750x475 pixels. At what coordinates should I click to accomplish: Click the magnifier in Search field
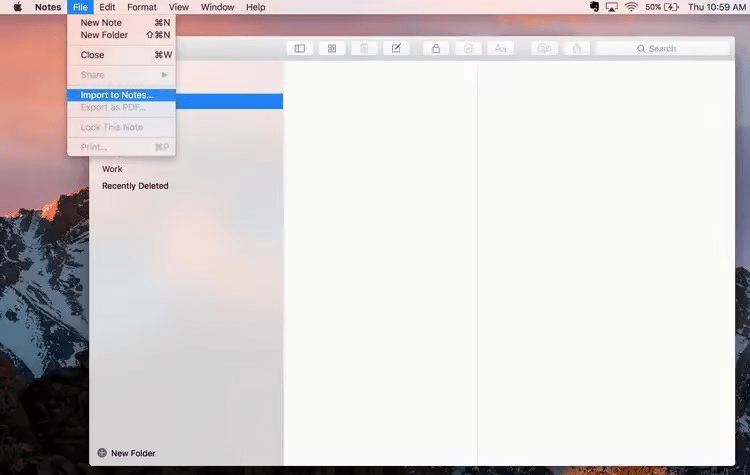[x=641, y=49]
